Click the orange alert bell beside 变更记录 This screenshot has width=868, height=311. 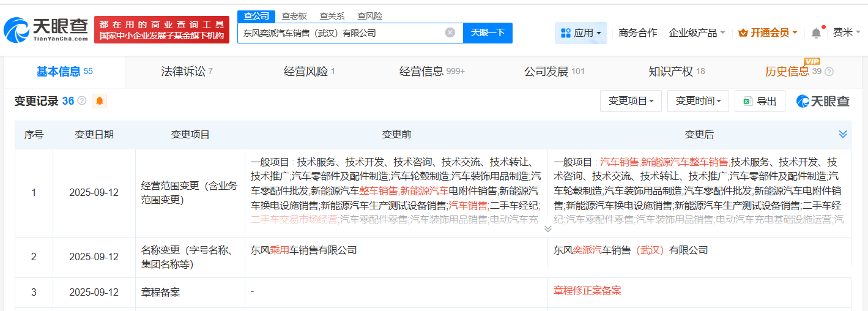pyautogui.click(x=99, y=101)
